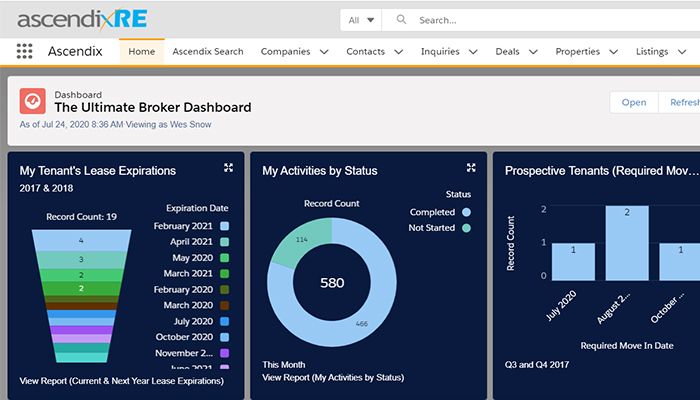Viewport: 700px width, 400px height.
Task: Click the Open dashboard button
Action: point(634,102)
